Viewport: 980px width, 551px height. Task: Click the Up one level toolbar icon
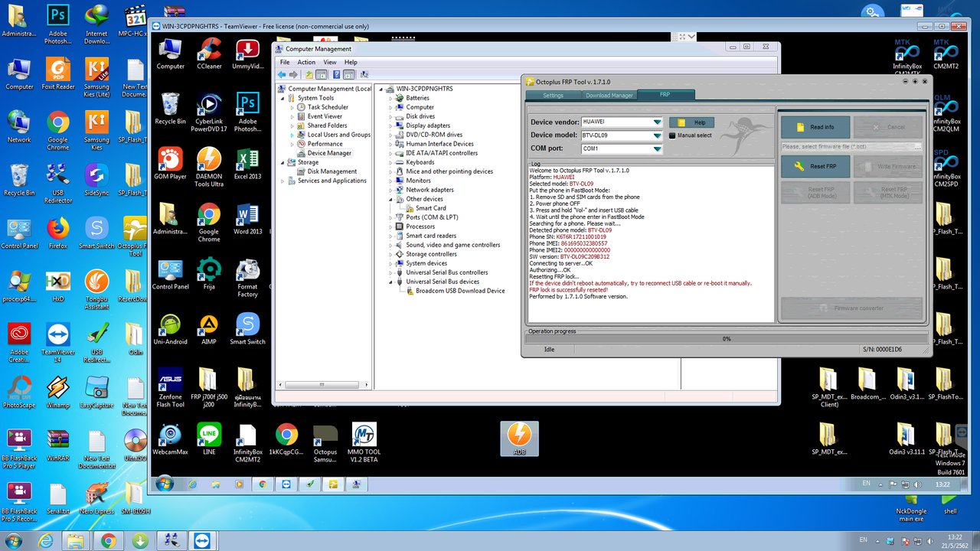point(309,74)
